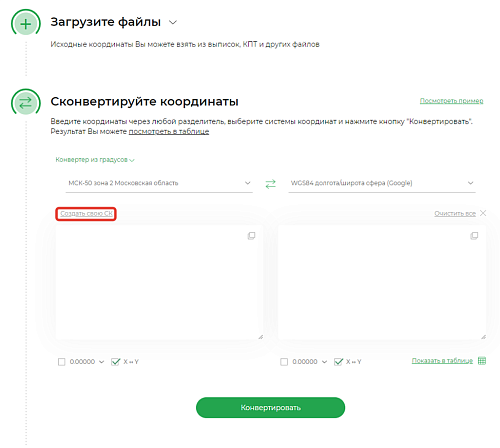The width and height of the screenshot is (500, 448).
Task: Copy the right result text area contents
Action: tap(474, 236)
